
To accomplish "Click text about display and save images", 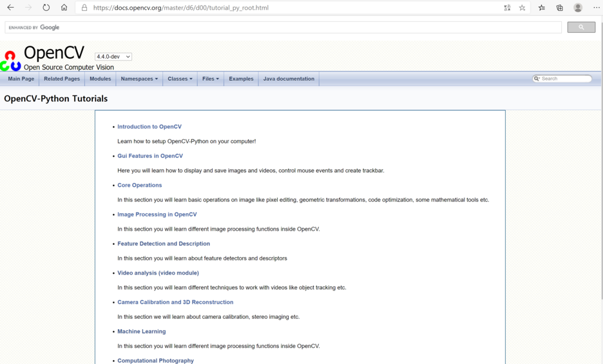I will [251, 171].
